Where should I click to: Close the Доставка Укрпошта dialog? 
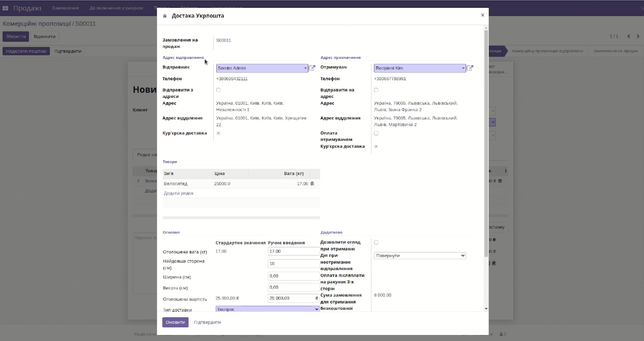coord(483,15)
